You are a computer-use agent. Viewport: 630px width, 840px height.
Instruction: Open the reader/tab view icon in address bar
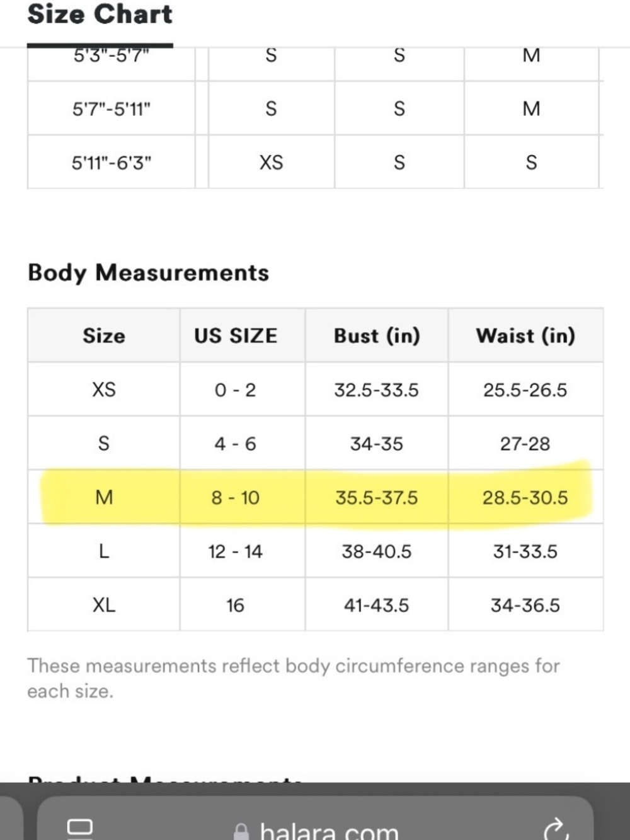click(80, 829)
